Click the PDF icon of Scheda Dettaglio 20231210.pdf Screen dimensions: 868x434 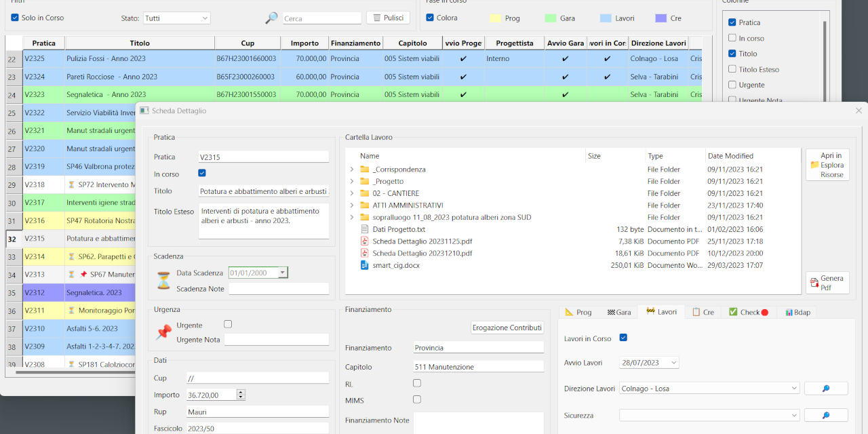(363, 253)
